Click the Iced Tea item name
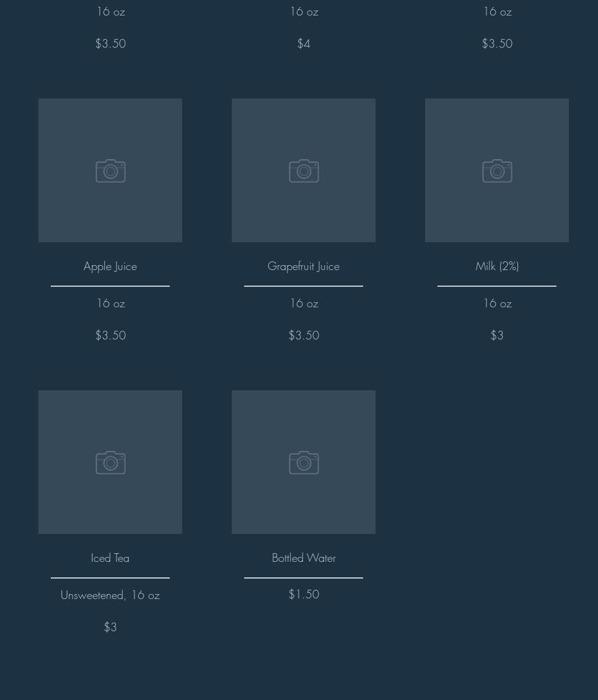598x700 pixels. [110, 558]
